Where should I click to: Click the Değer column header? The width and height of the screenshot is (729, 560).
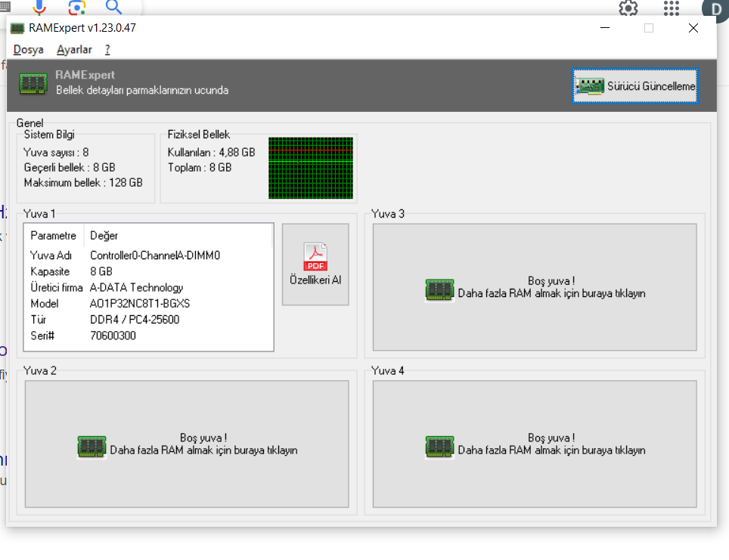click(104, 236)
